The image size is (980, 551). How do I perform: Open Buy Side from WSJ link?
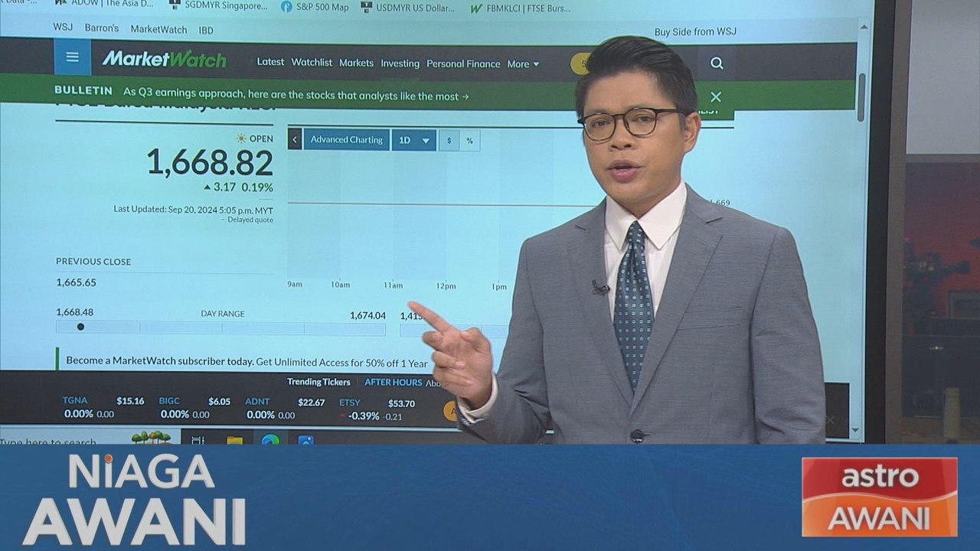click(695, 31)
